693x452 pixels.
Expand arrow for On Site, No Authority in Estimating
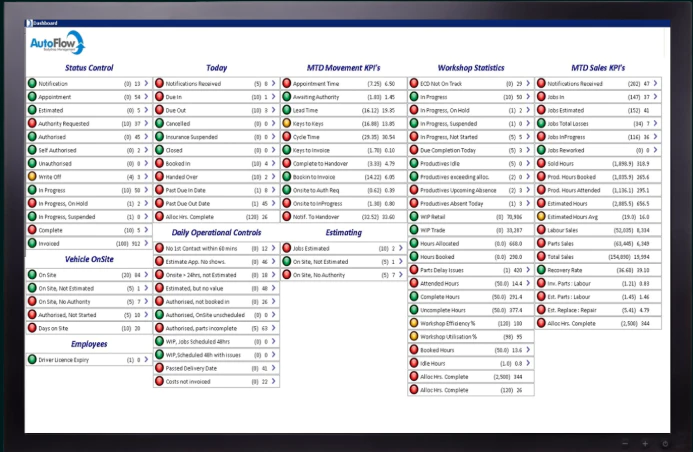pyautogui.click(x=401, y=274)
